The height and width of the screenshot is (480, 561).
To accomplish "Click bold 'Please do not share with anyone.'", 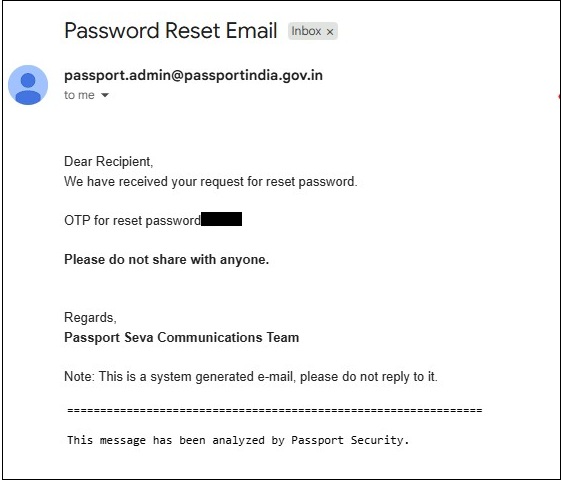I will point(166,259).
